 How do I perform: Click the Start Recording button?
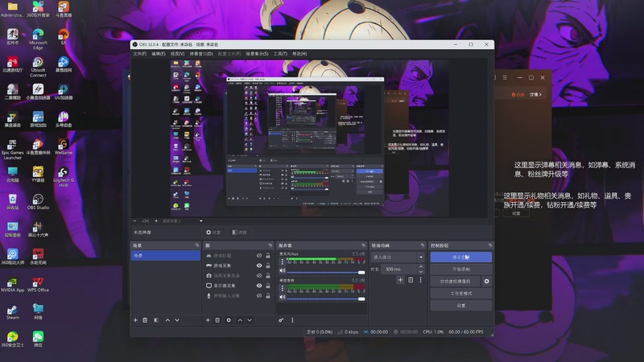pyautogui.click(x=460, y=269)
